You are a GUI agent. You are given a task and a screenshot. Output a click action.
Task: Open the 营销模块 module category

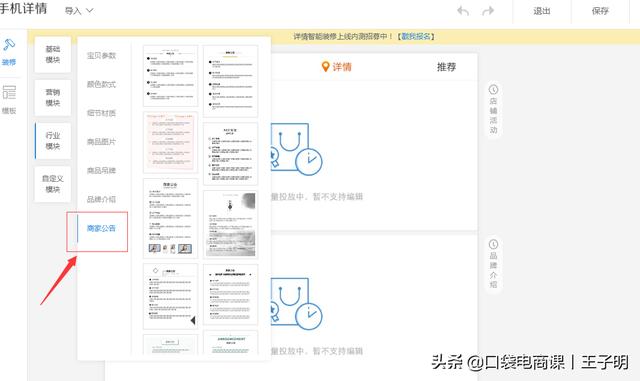[x=53, y=98]
